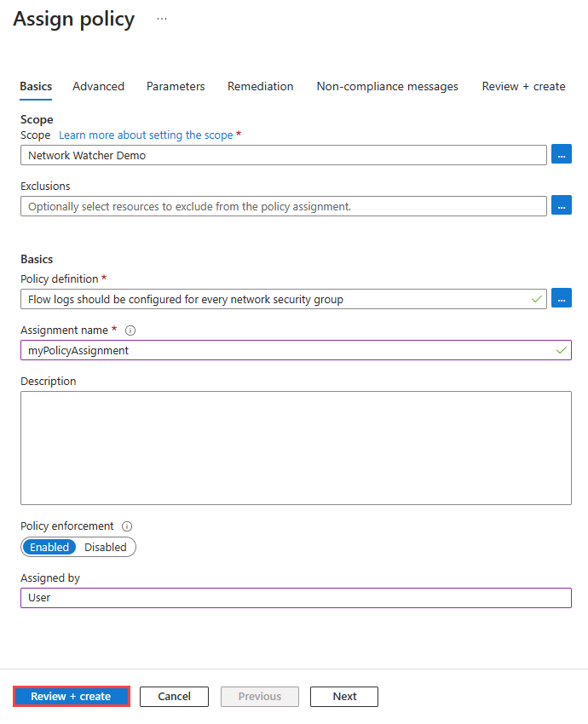Open the Policy definition picker ellipsis button
The height and width of the screenshot is (724, 588).
coord(561,298)
